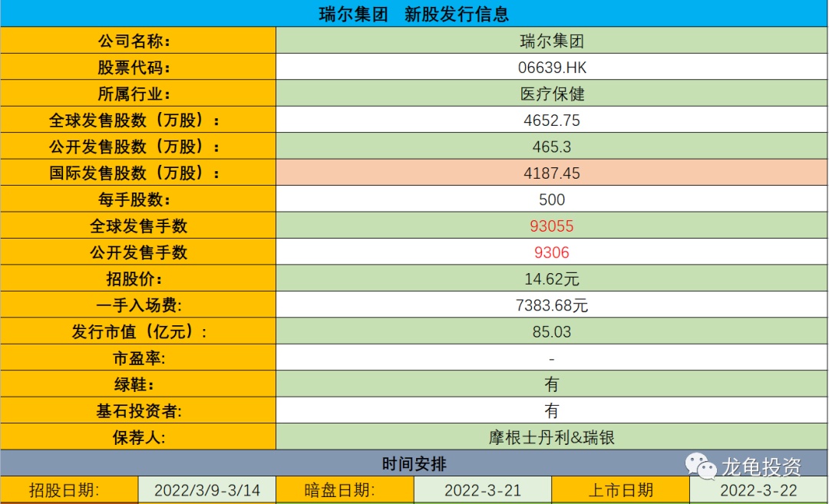Click the 医疗保健 industry value
The width and height of the screenshot is (829, 504).
click(551, 94)
